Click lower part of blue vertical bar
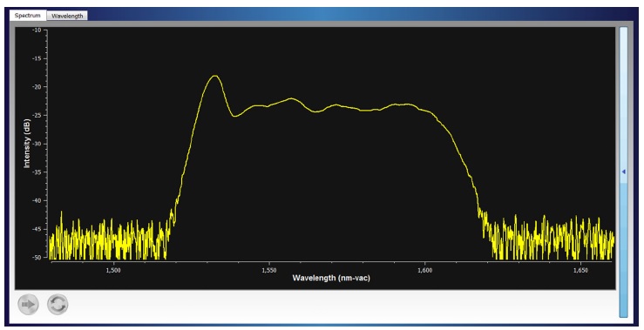Image resolution: width=644 pixels, height=330 pixels. [623, 251]
